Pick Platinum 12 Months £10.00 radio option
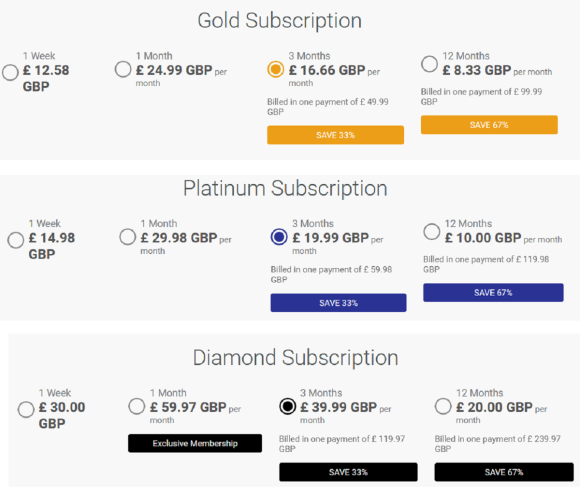580x494 pixels. coord(432,232)
